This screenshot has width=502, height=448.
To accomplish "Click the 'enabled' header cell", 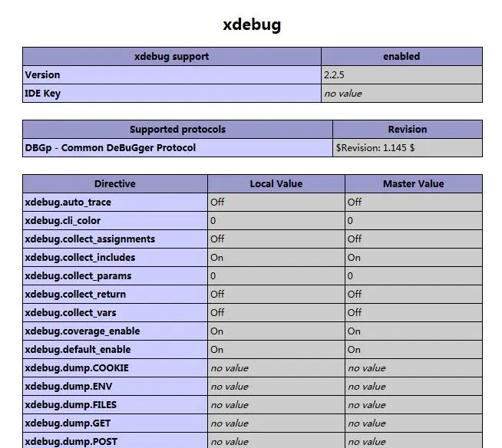I will [401, 57].
